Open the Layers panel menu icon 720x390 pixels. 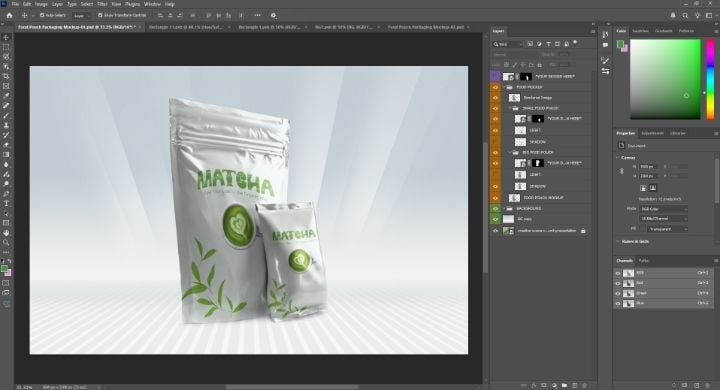coord(593,31)
